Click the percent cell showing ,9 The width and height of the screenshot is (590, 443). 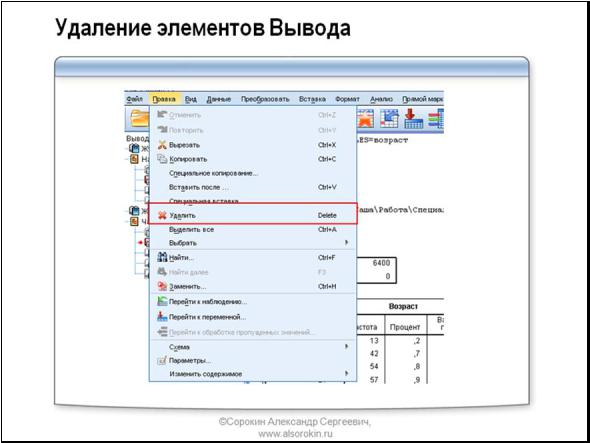click(x=417, y=380)
